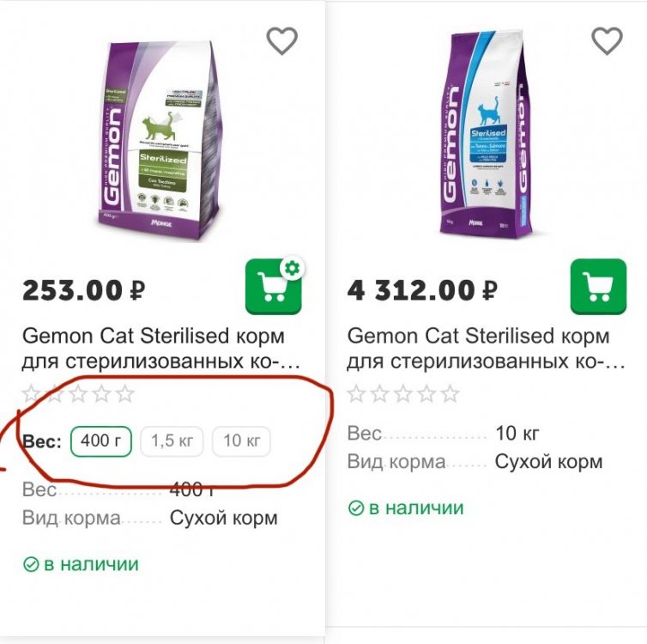This screenshot has width=647, height=644.
Task: Click "Сухой корм" value in right product
Action: [548, 462]
